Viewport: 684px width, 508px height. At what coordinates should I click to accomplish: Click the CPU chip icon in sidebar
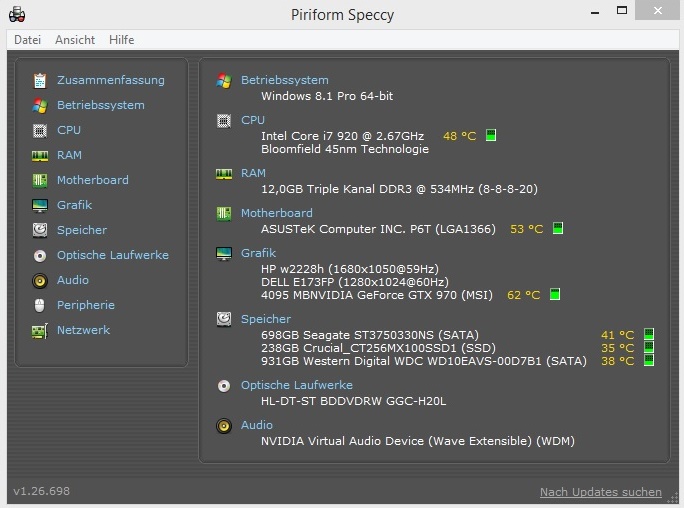click(x=40, y=130)
